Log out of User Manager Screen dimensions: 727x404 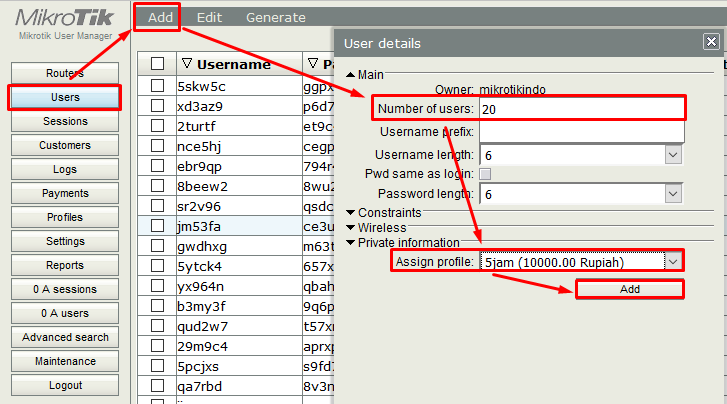(65, 385)
